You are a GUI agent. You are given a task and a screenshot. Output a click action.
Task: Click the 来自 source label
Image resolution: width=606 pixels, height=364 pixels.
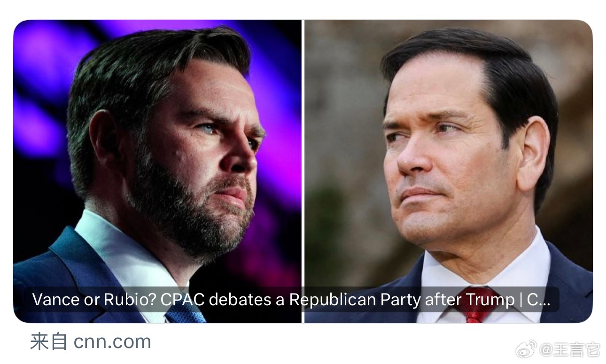click(49, 342)
